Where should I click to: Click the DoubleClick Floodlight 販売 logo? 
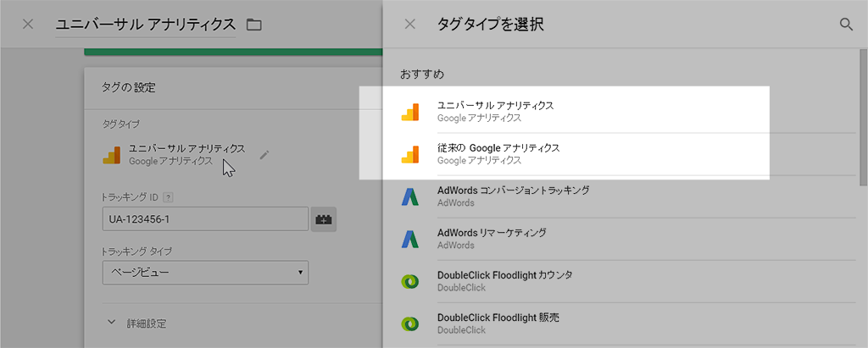[x=410, y=323]
